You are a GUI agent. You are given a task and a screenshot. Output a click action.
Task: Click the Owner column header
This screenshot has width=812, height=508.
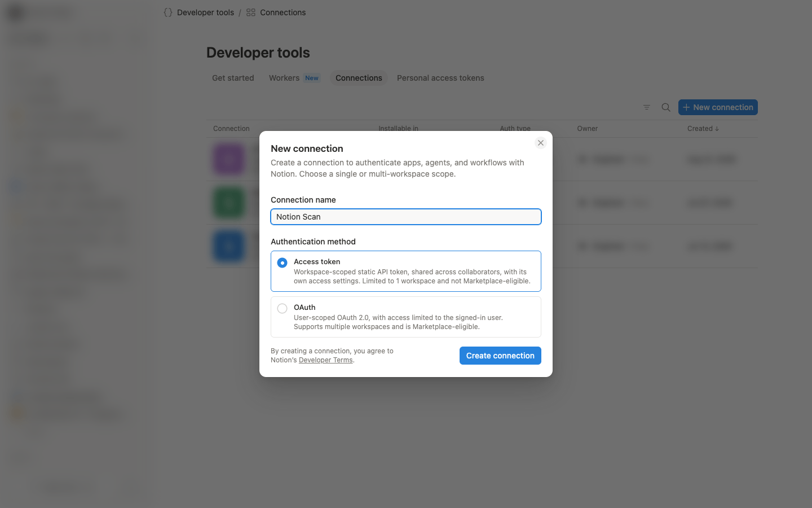click(x=587, y=129)
